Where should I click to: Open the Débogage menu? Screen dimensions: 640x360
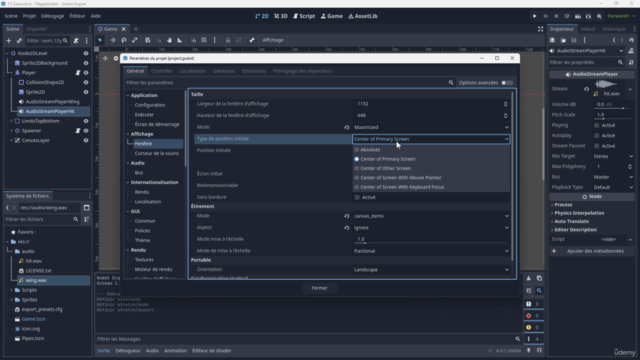point(52,16)
